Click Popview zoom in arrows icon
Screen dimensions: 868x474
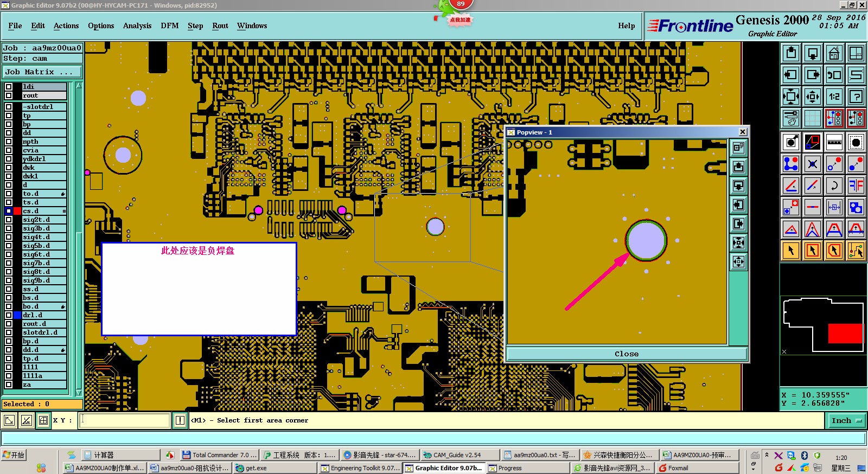738,242
